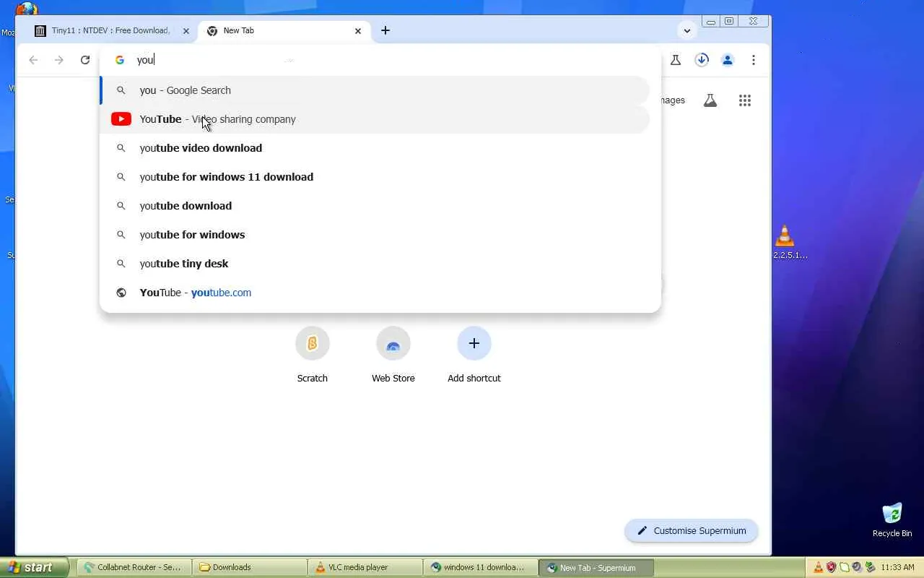
Task: Click Customise Supermium button
Action: coord(691,530)
